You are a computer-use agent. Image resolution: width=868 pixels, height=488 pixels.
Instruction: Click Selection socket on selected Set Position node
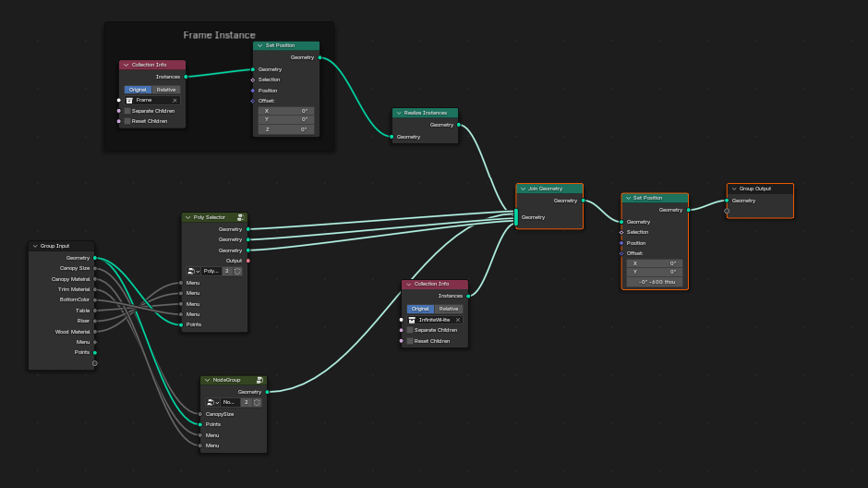(621, 232)
